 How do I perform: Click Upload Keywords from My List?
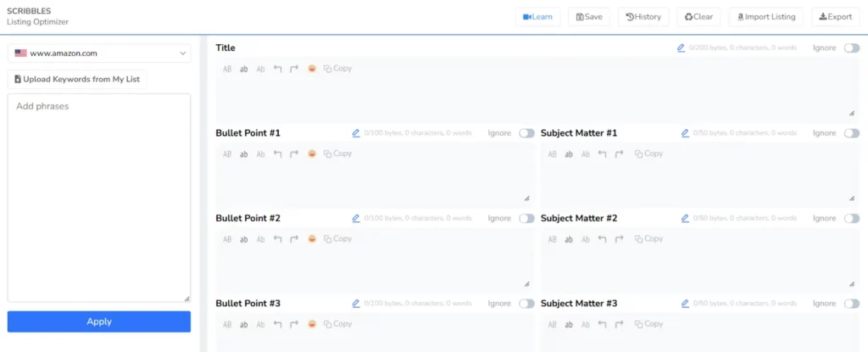[x=78, y=80]
